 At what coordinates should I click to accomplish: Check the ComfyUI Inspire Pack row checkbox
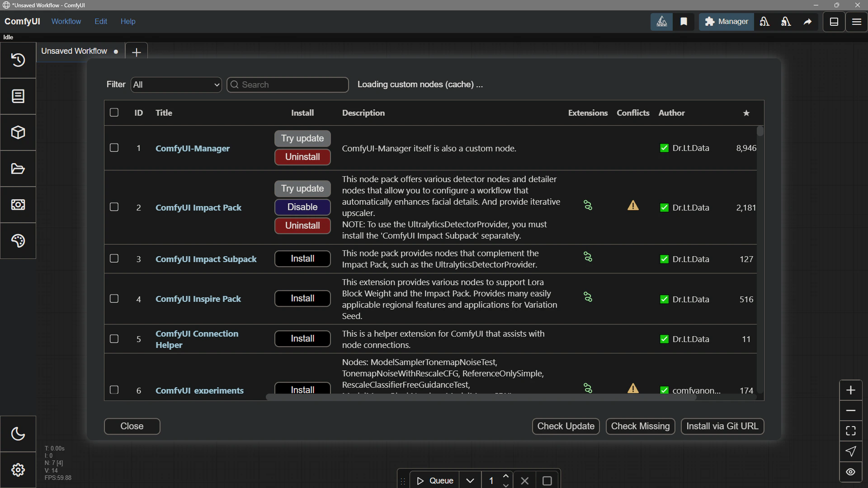click(x=113, y=299)
